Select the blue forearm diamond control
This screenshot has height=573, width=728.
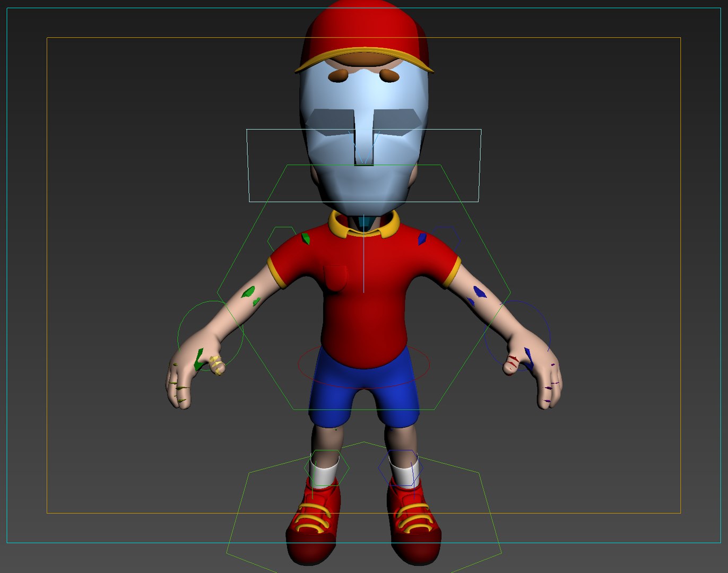click(480, 292)
